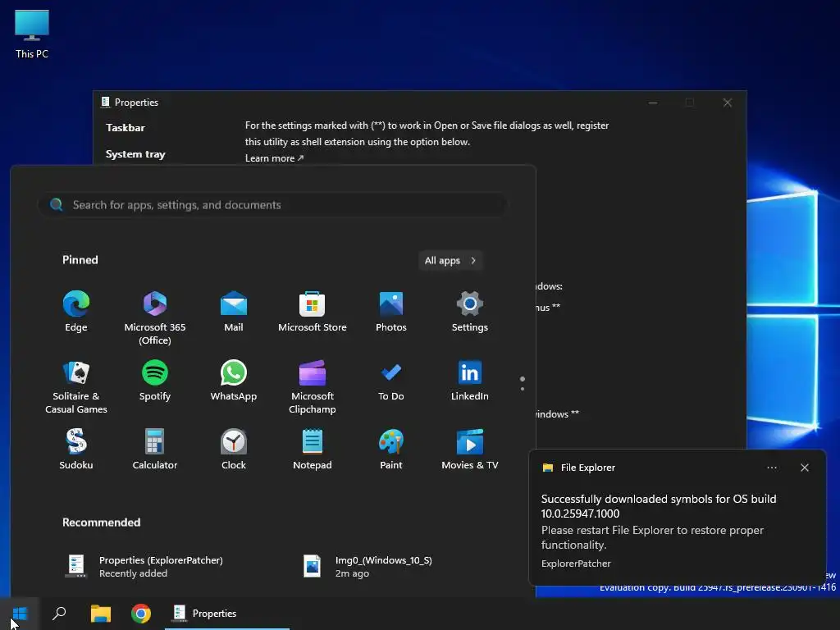The height and width of the screenshot is (630, 840).
Task: Switch to Properties window taskbar button
Action: pyautogui.click(x=227, y=614)
